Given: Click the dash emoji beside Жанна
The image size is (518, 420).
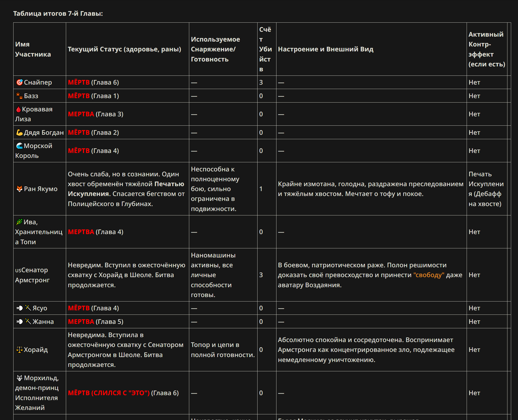Looking at the screenshot, I should pyautogui.click(x=19, y=321).
